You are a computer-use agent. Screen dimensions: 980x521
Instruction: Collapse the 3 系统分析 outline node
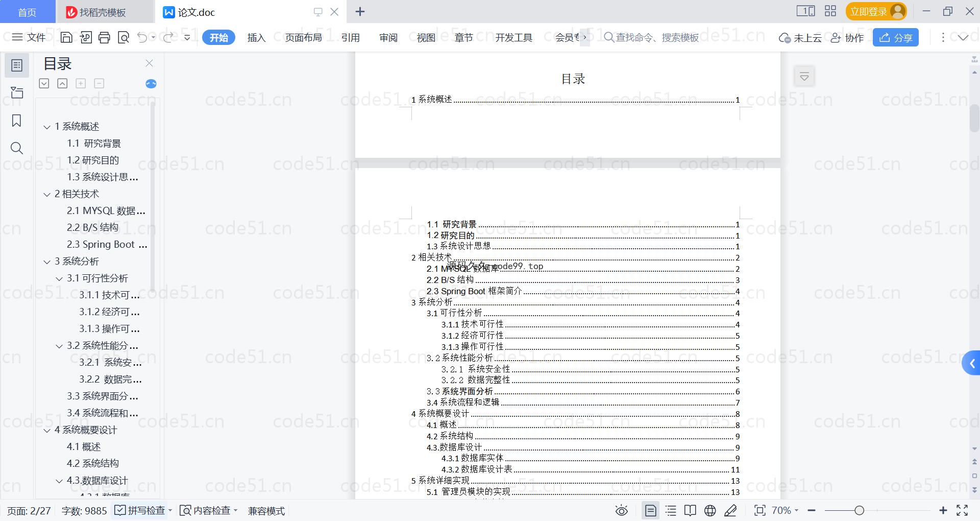click(47, 262)
